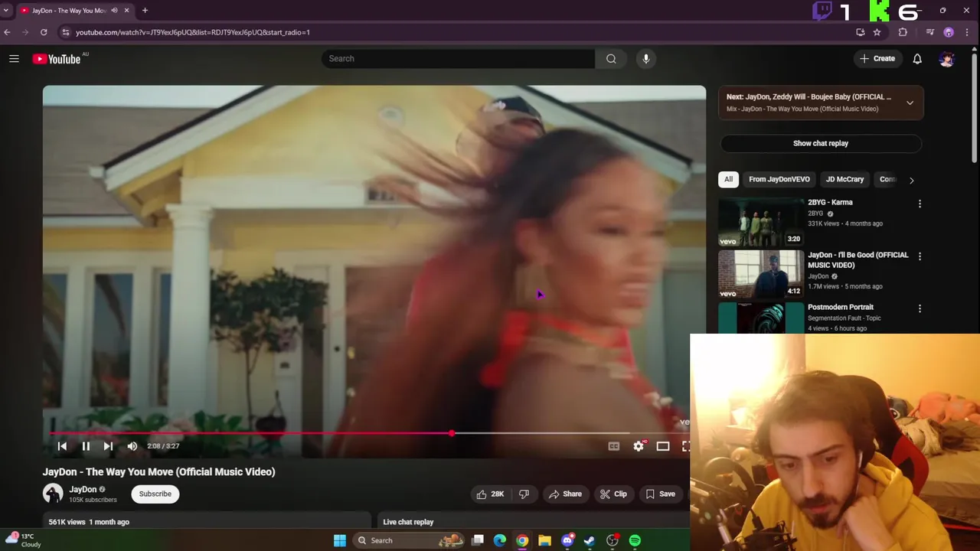Screen dimensions: 980x551
Task: Open the JayDon channel name link
Action: pos(83,490)
